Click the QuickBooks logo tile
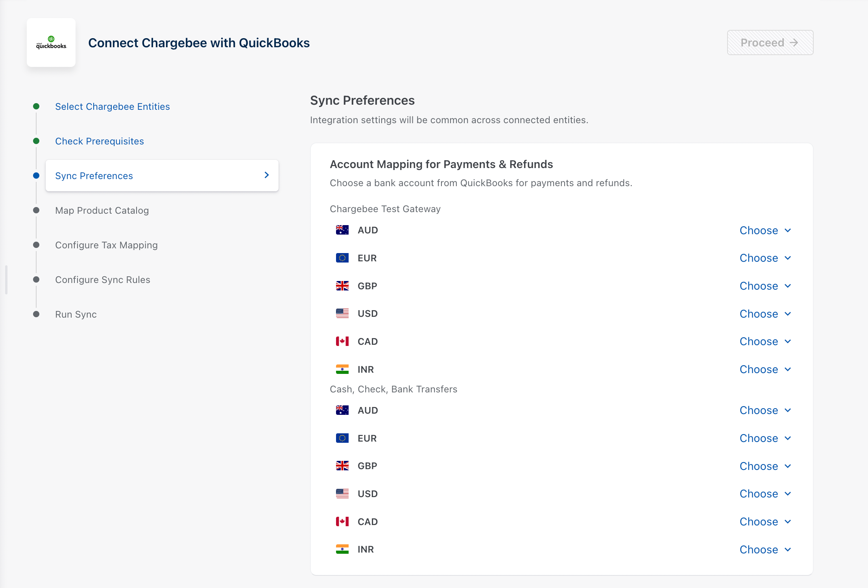This screenshot has width=868, height=588. click(x=51, y=43)
